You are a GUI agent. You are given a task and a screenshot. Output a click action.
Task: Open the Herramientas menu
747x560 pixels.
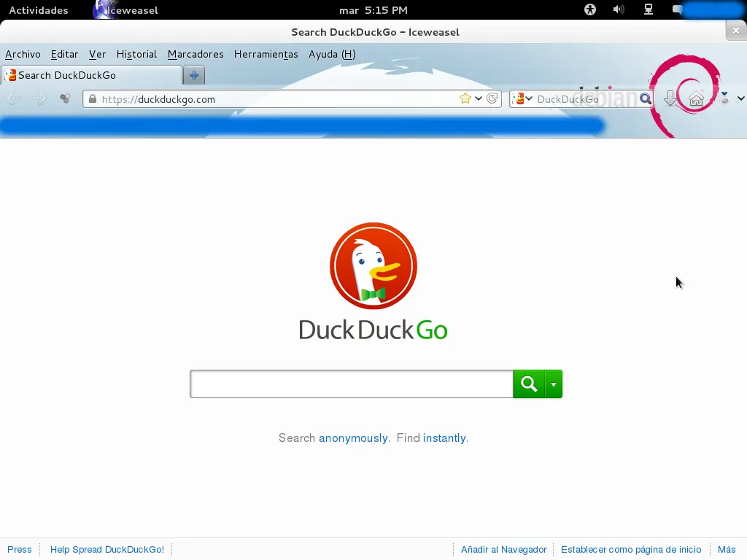click(266, 54)
